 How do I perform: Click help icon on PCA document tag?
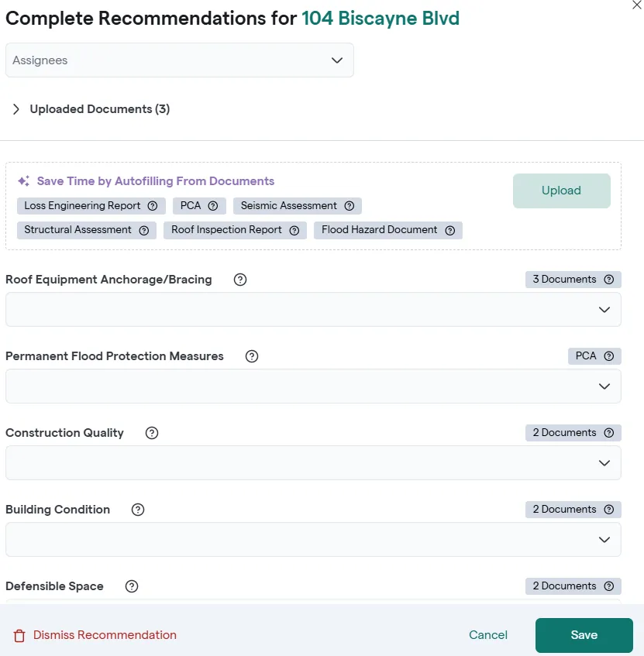pos(213,206)
